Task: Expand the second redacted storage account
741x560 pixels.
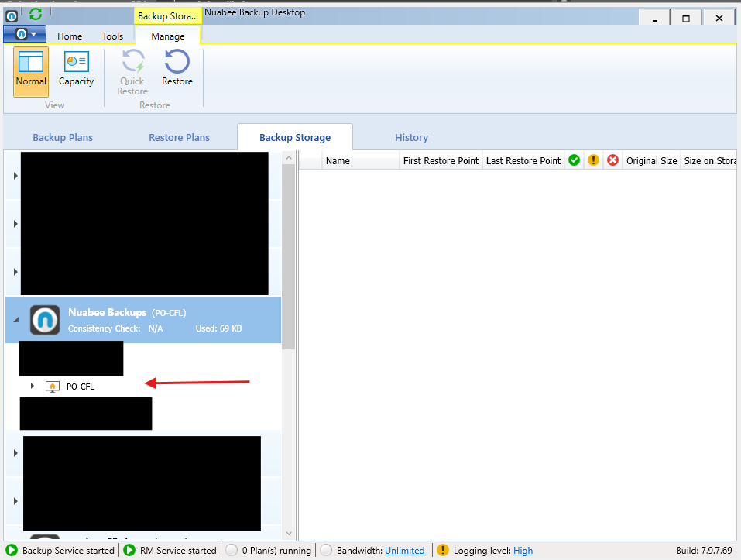Action: [x=15, y=224]
